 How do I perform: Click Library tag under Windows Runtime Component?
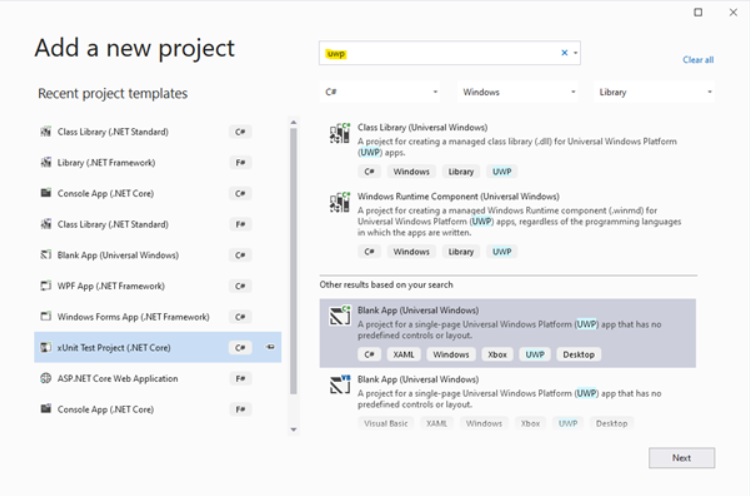[x=461, y=252]
